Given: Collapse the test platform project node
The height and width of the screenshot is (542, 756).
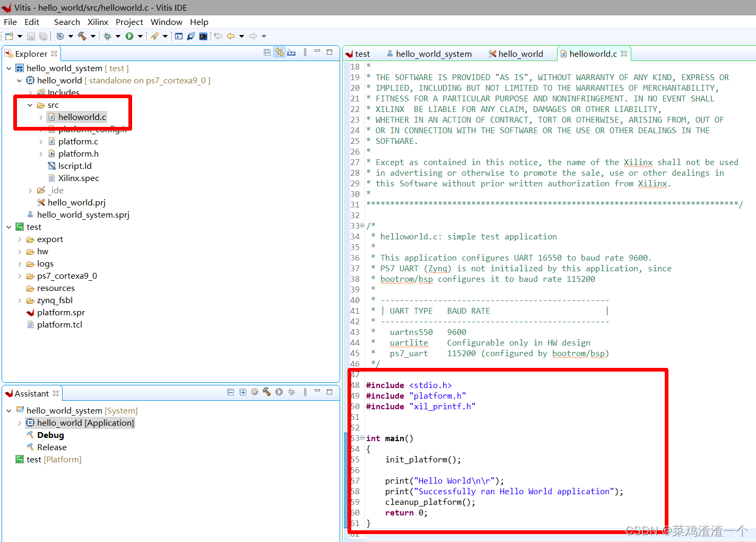Looking at the screenshot, I should click(9, 227).
